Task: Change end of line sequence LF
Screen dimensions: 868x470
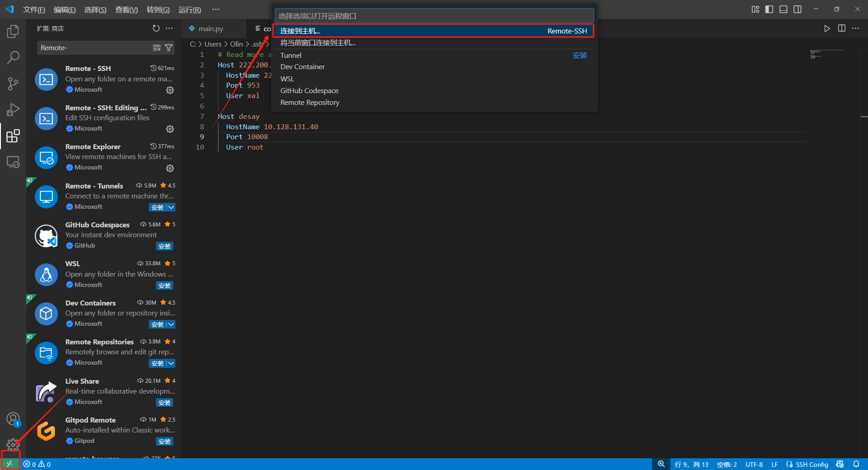Action: [774, 464]
